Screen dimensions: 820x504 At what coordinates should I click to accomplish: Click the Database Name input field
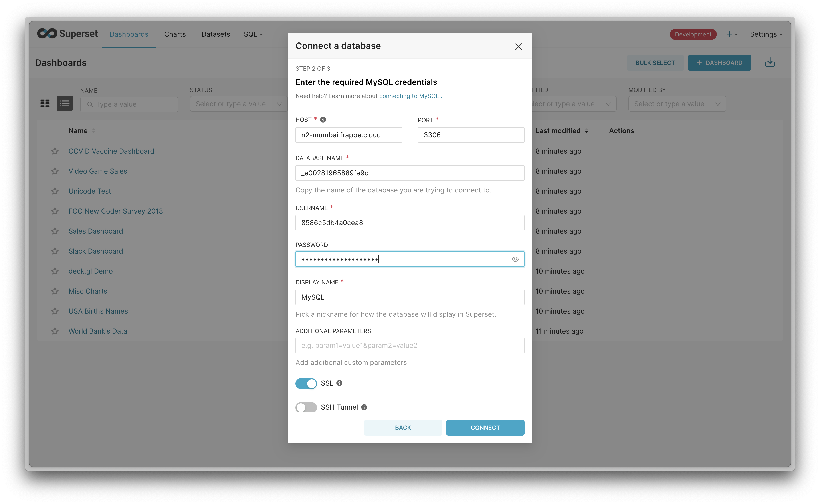410,173
